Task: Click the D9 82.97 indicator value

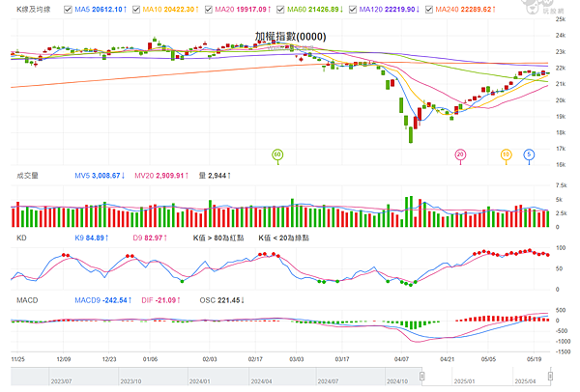Action: click(x=150, y=238)
